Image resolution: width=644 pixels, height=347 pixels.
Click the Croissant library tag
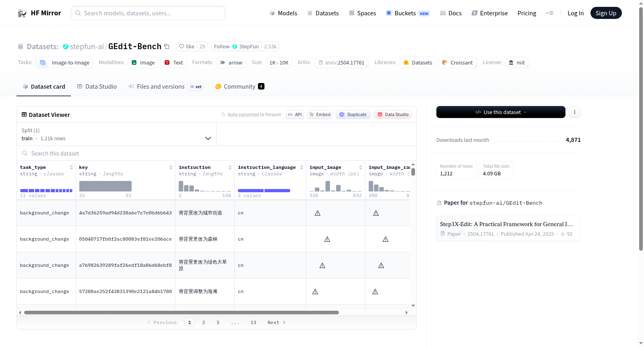(x=458, y=62)
